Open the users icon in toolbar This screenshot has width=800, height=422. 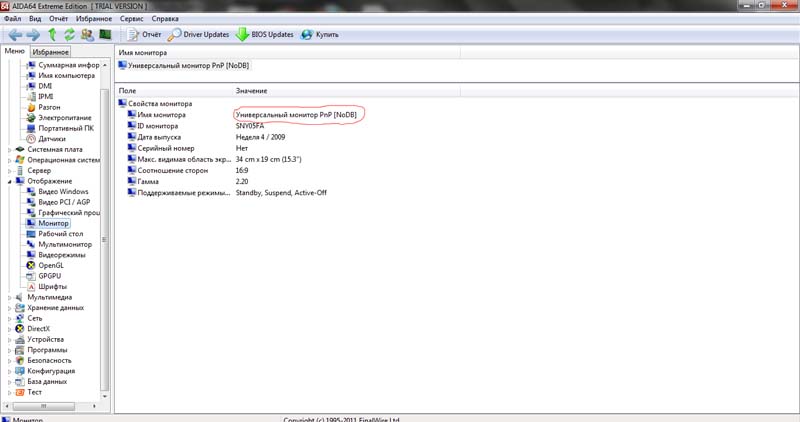[87, 35]
